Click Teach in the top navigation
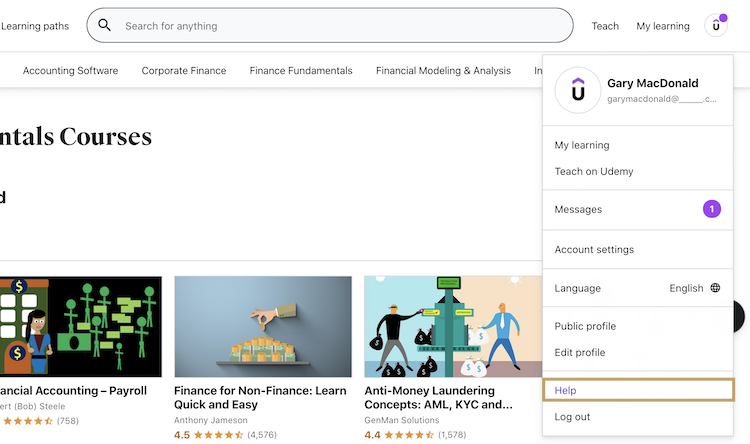The height and width of the screenshot is (444, 750). [605, 26]
